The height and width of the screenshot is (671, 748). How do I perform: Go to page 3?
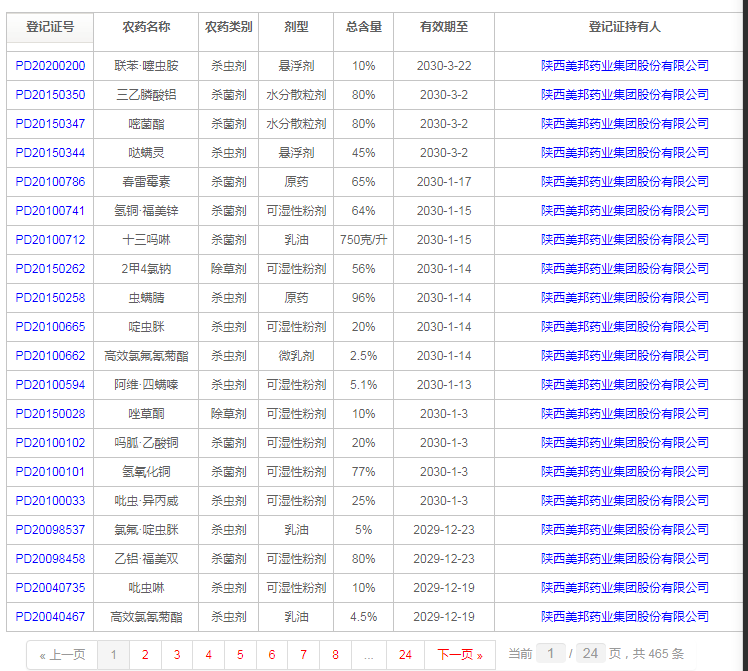[177, 655]
